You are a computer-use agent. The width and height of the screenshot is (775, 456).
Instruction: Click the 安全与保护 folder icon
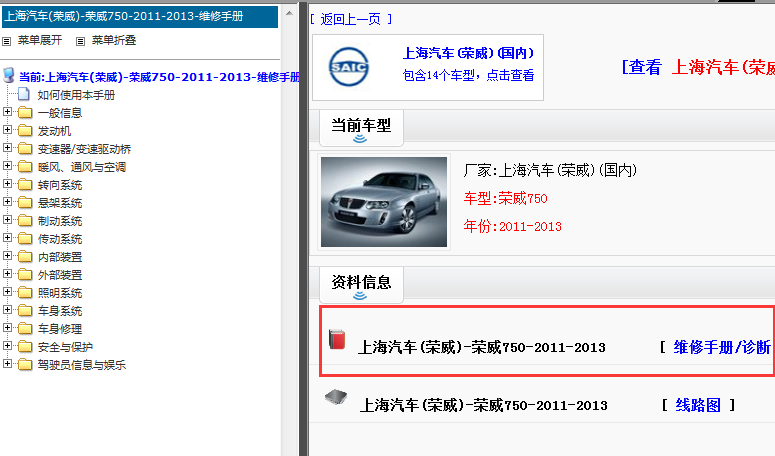[25, 347]
